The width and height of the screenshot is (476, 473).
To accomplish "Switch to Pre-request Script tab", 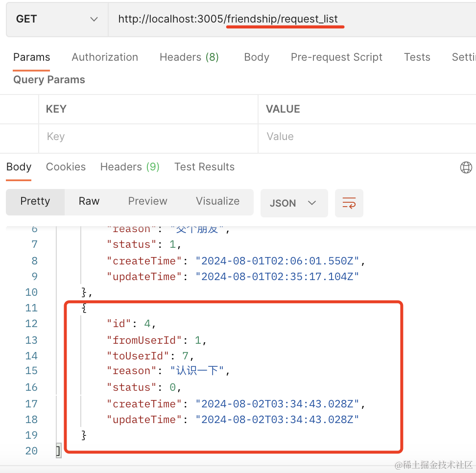I will (336, 57).
